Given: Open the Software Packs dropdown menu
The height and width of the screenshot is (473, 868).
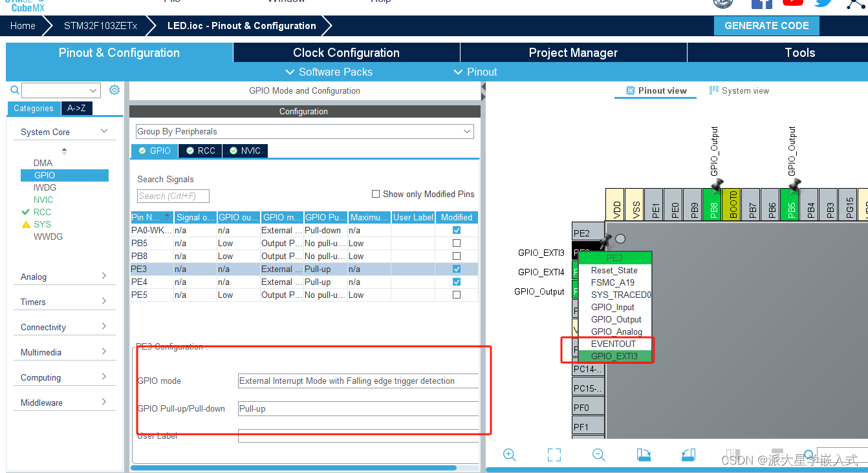Looking at the screenshot, I should tap(329, 72).
